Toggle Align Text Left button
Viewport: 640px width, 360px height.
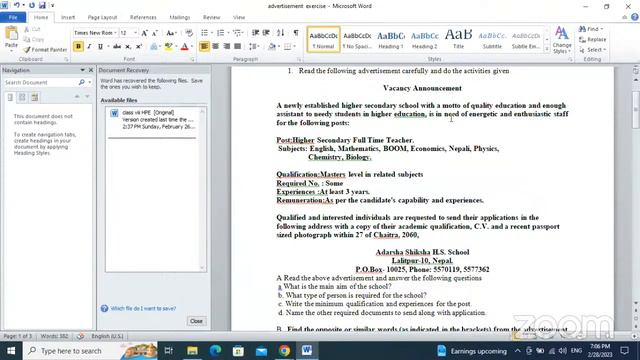(x=204, y=47)
